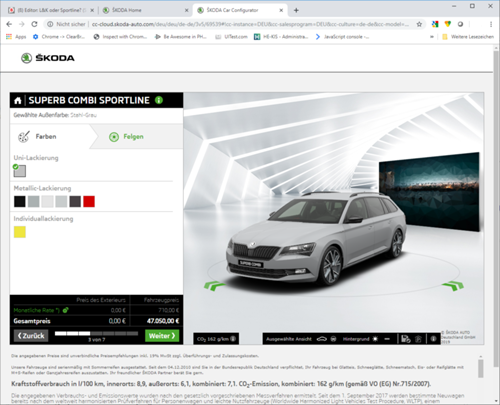Click the shield extension icon in toolbar
The height and width of the screenshot is (405, 500).
coord(448,24)
